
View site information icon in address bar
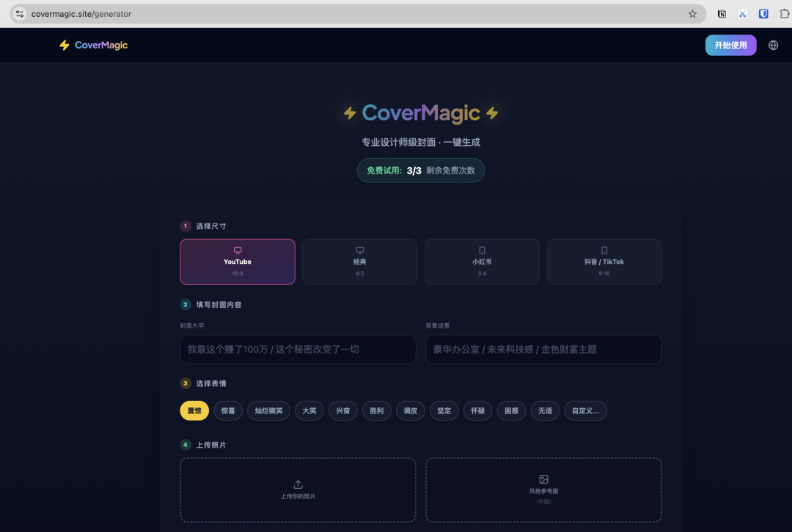pos(20,14)
